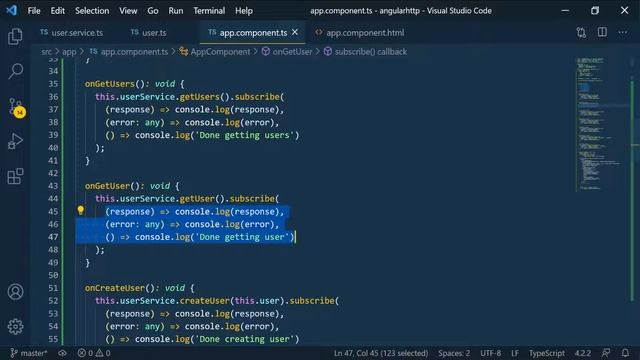The width and height of the screenshot is (640, 360).
Task: Switch to the user.service.ts tab
Action: tap(72, 33)
